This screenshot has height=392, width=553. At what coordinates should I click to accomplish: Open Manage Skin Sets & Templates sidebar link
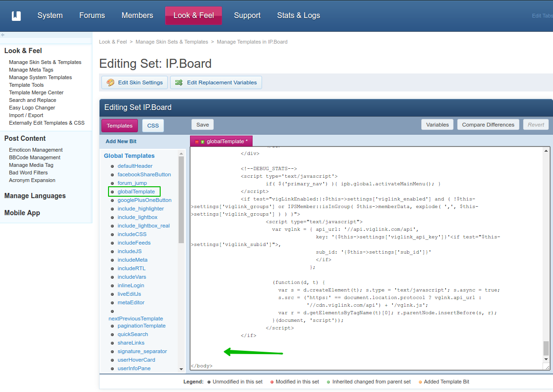coord(45,62)
